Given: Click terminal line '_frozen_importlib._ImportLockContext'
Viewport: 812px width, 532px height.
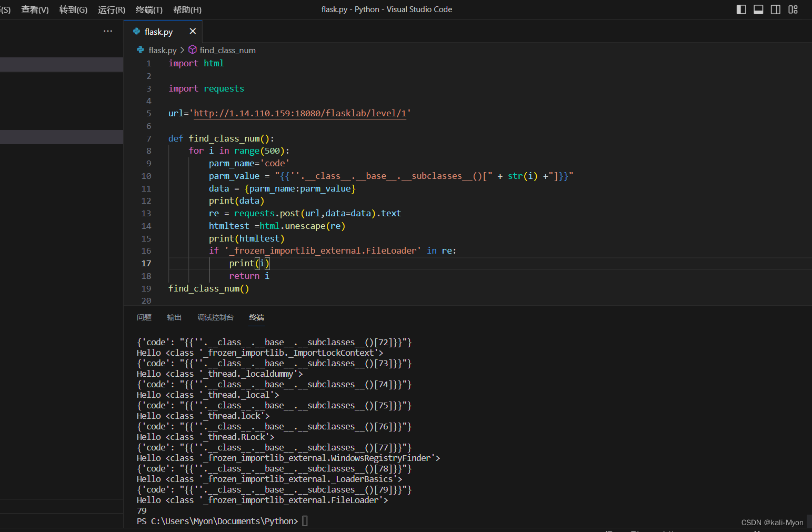Looking at the screenshot, I should 260,353.
